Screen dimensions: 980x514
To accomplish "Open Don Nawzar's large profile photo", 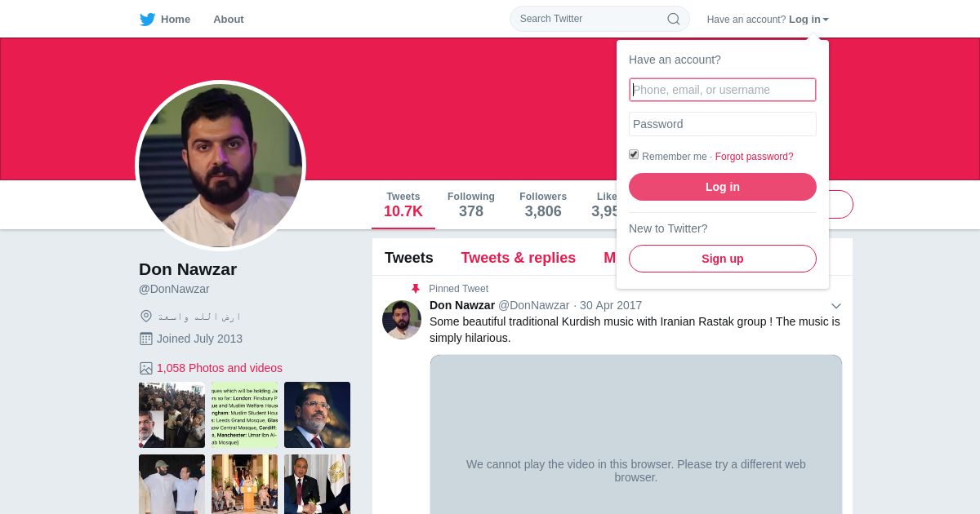I will (x=220, y=166).
